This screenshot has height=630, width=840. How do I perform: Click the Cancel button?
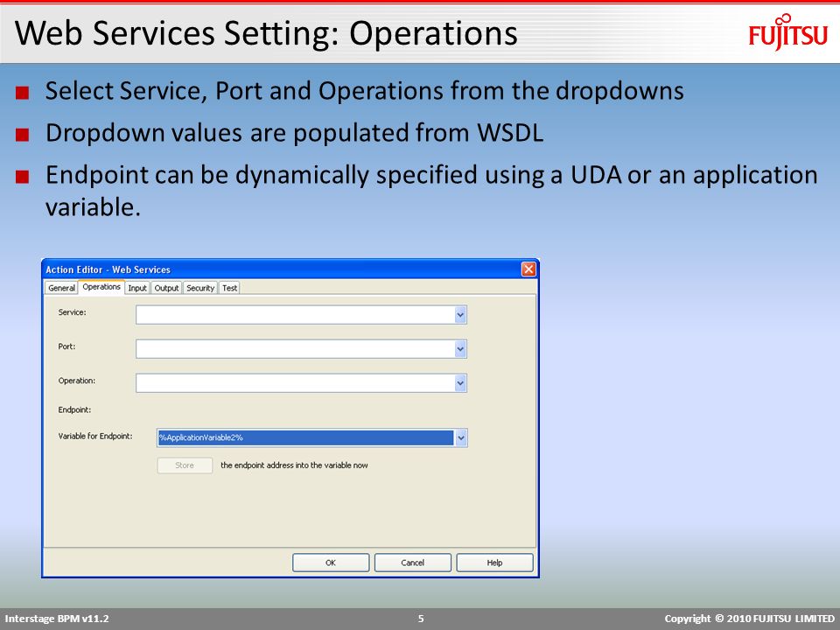click(x=412, y=563)
